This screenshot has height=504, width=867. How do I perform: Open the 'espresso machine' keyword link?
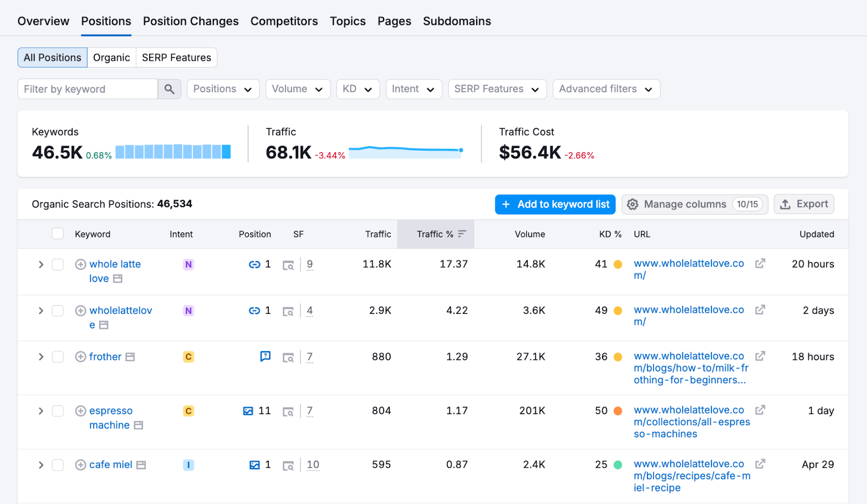111,418
